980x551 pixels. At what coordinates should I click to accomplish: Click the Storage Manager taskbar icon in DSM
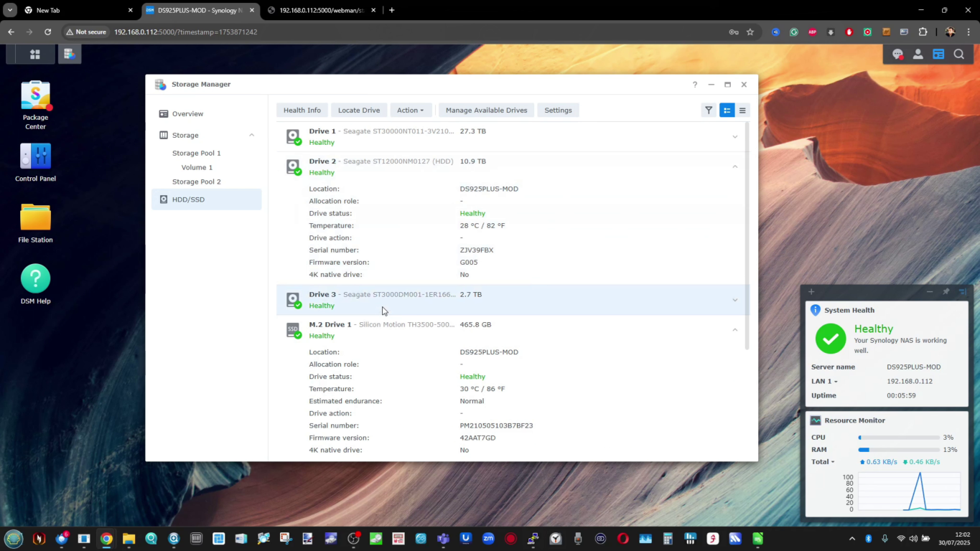(70, 54)
